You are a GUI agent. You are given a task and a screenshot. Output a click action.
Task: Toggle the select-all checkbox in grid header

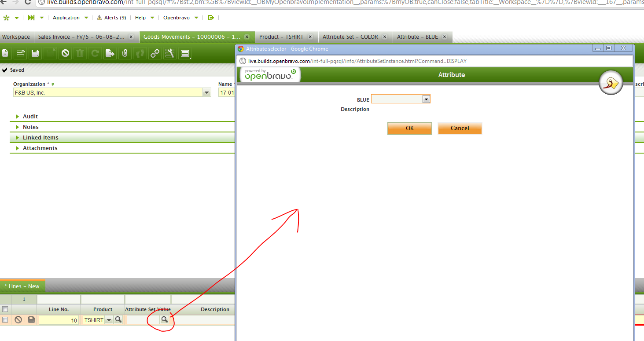[5, 309]
